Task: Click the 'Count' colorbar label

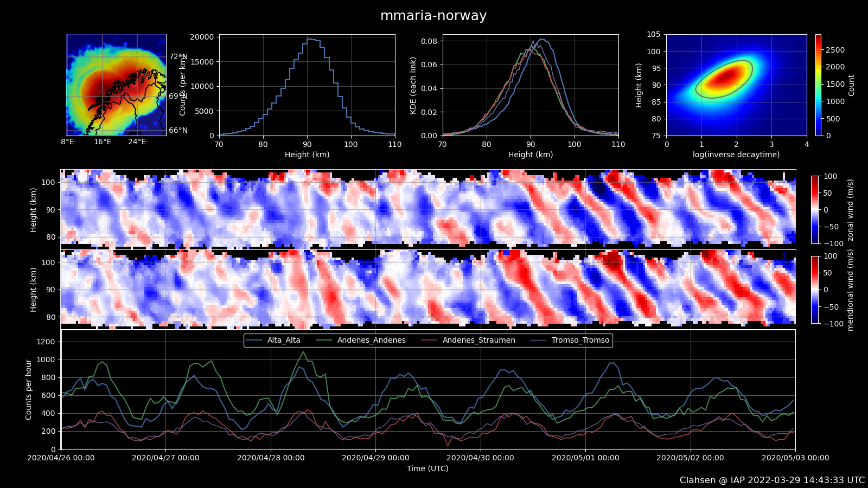Action: tap(851, 86)
